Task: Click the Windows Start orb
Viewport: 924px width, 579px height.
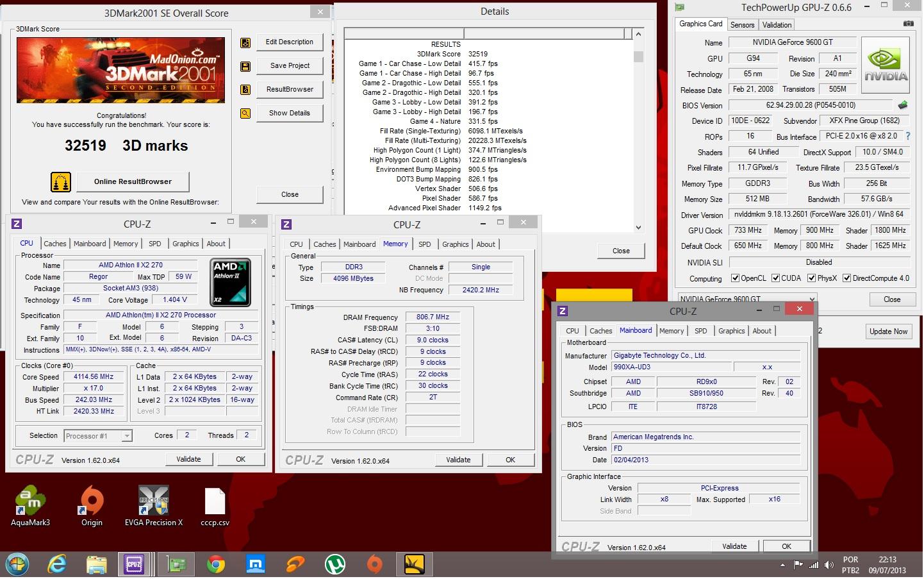Action: tap(17, 565)
